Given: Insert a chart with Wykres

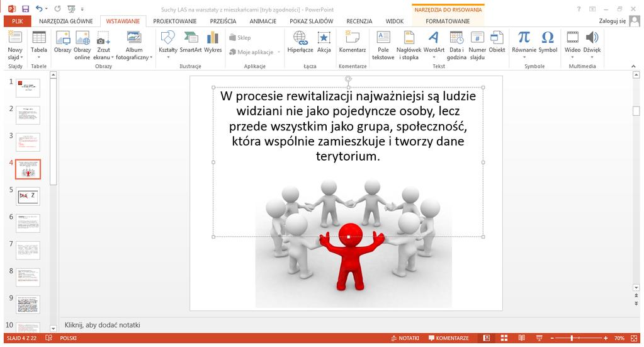Looking at the screenshot, I should coord(213,42).
